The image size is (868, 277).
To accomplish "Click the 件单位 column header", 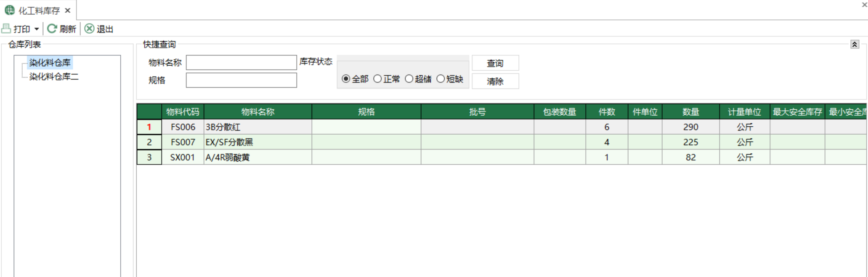I will click(x=645, y=112).
